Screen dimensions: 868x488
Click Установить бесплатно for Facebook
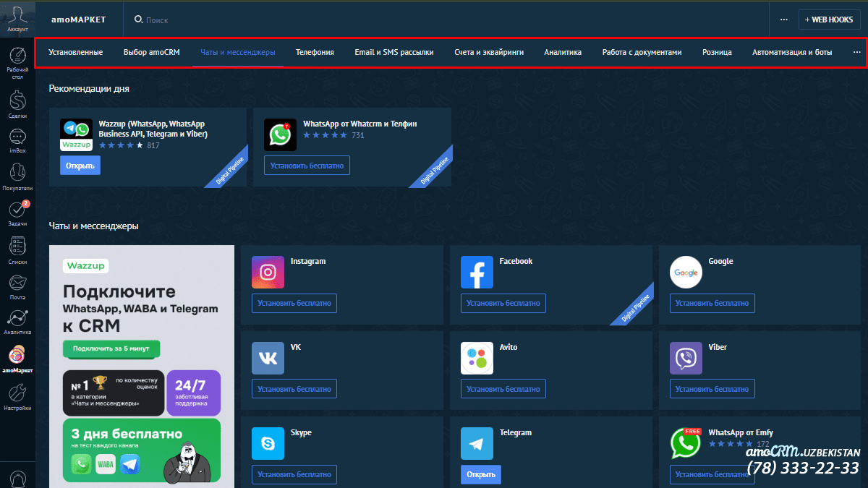click(503, 303)
